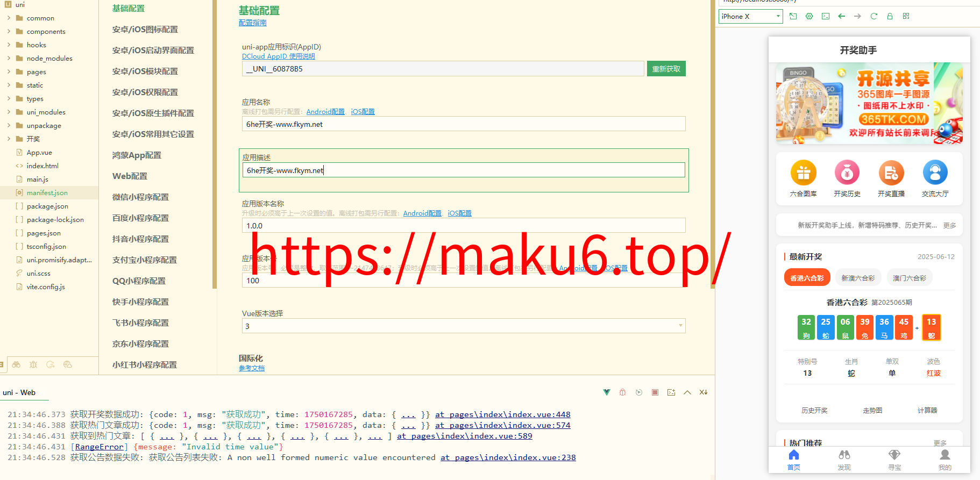980x480 pixels.
Task: Expand the static folder
Action: 9,85
